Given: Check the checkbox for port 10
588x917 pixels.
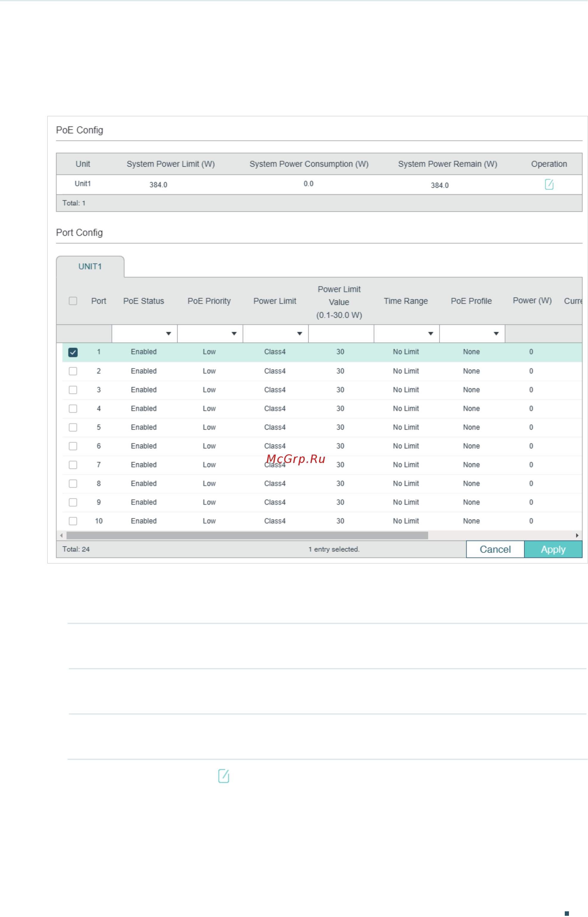Looking at the screenshot, I should (73, 521).
